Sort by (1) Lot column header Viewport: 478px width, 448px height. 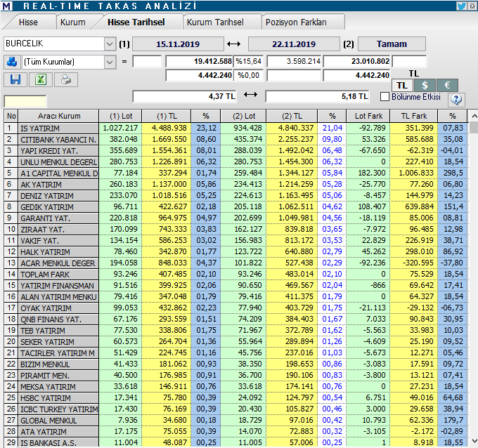pos(121,116)
